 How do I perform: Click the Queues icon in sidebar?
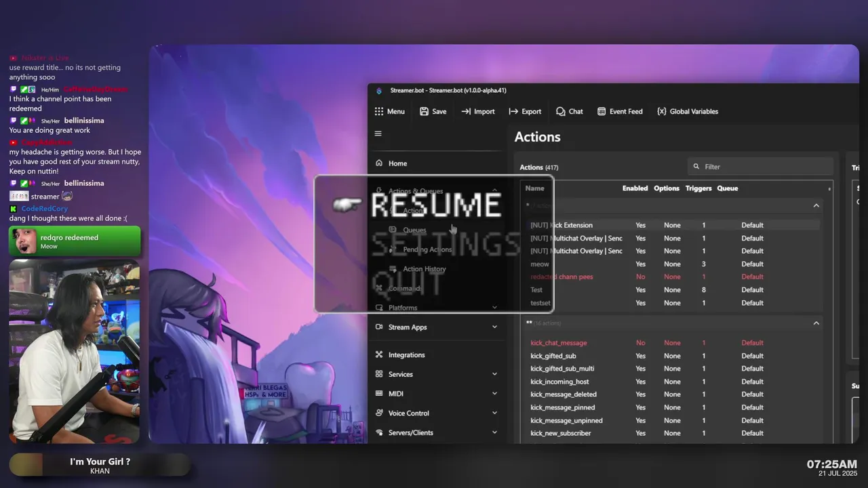click(x=393, y=230)
